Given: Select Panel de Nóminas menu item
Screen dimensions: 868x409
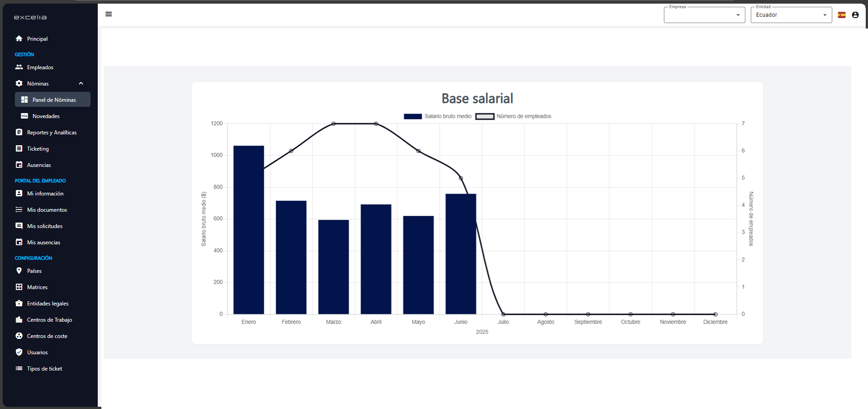Looking at the screenshot, I should [x=53, y=100].
